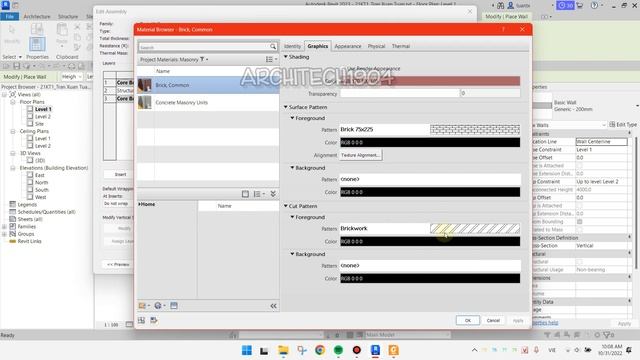Click the open library folder icon
Viewport: 640px width, 360px height.
pos(143,306)
